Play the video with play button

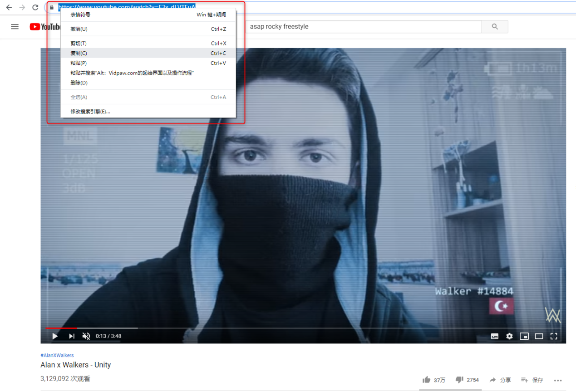[x=55, y=336]
